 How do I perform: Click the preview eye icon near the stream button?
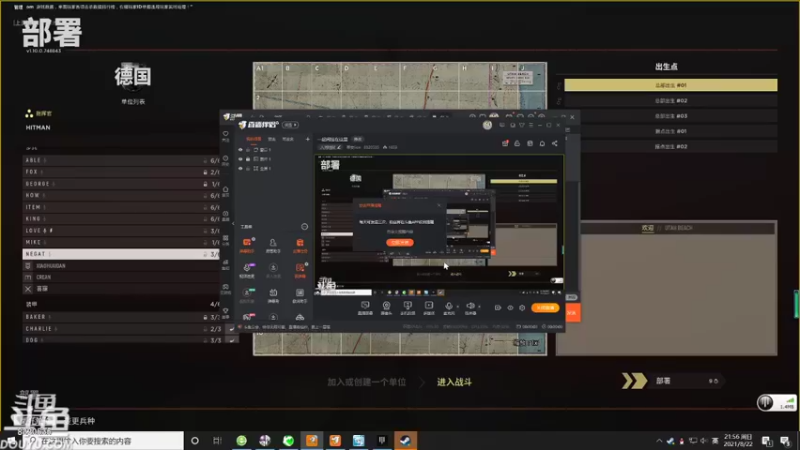point(510,308)
